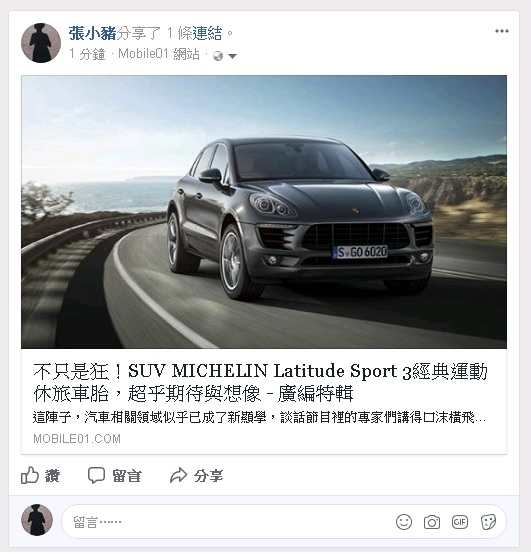Expand the post audience dropdown arrow
531x554 pixels.
pos(232,56)
